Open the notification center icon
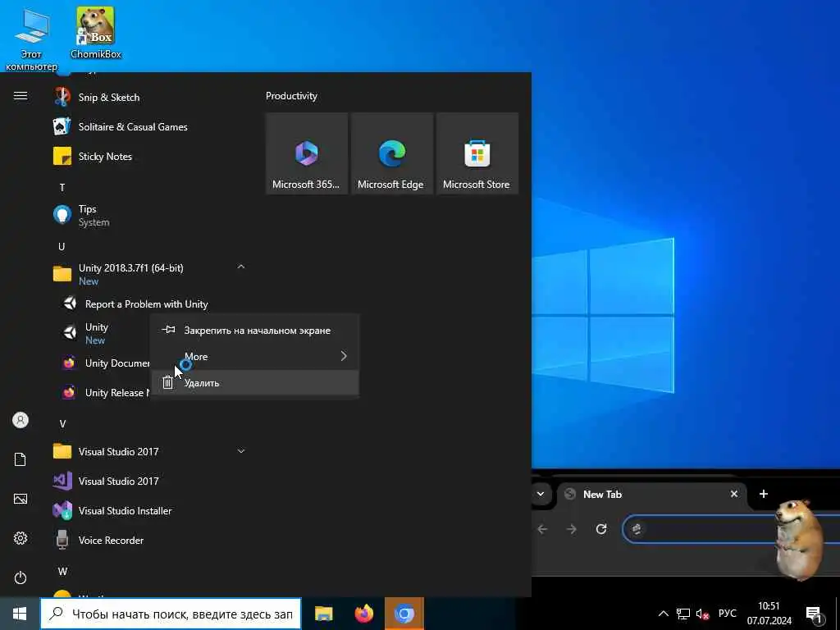This screenshot has width=840, height=630. pyautogui.click(x=813, y=614)
